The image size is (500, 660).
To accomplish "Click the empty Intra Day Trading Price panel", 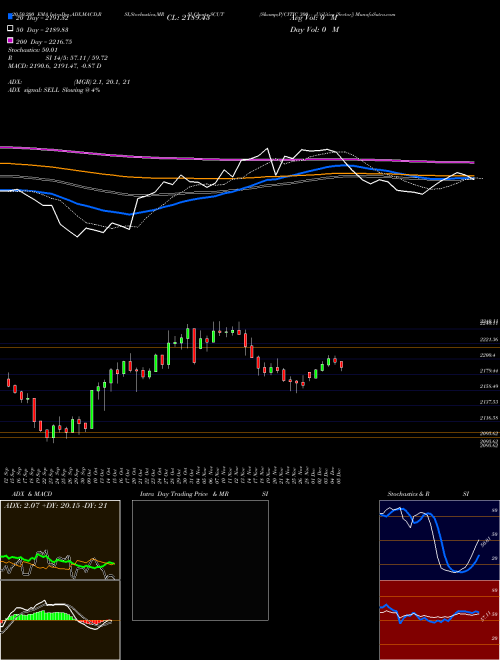I will 200,560.
